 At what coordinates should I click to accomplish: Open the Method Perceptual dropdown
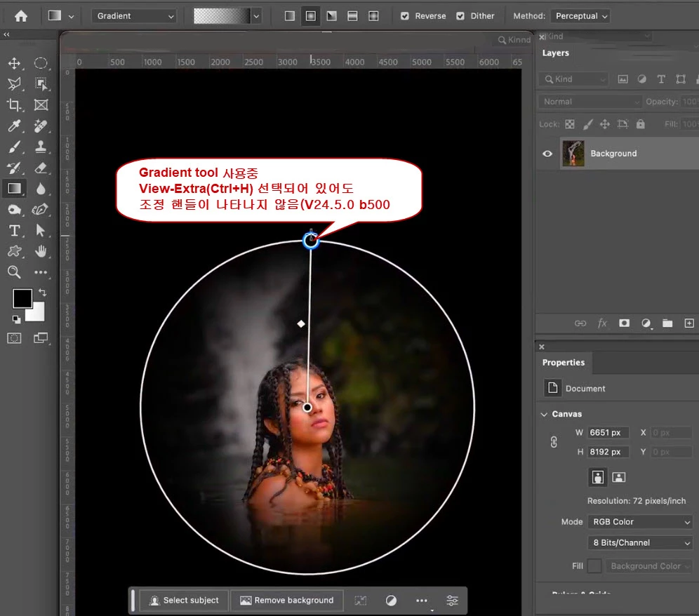coord(581,16)
